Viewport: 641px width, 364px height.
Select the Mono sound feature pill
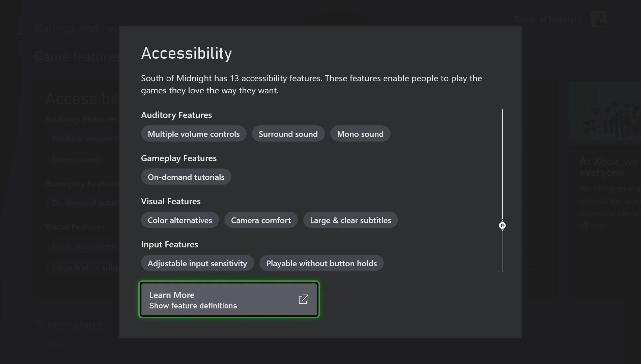pos(360,133)
